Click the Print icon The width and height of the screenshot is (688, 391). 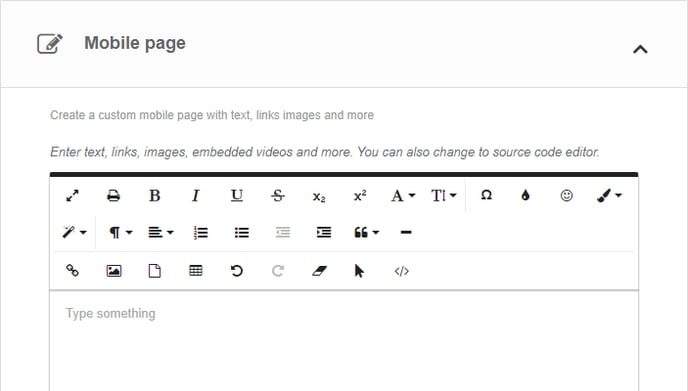[x=114, y=195]
